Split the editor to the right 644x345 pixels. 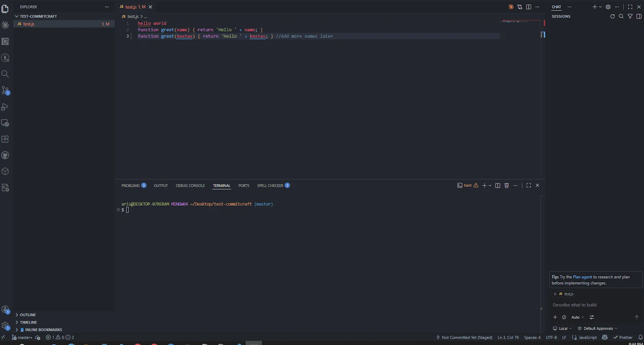[x=528, y=7]
